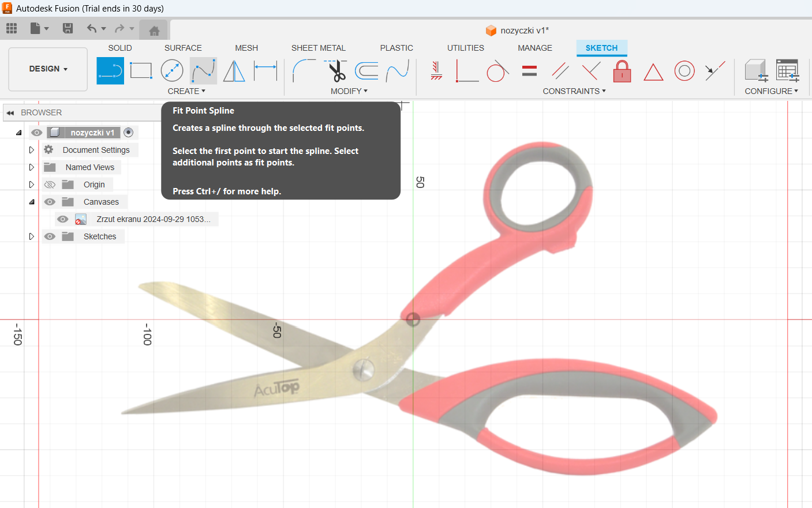Open the CONSTRAINTS dropdown menu
The height and width of the screenshot is (508, 812).
click(574, 91)
